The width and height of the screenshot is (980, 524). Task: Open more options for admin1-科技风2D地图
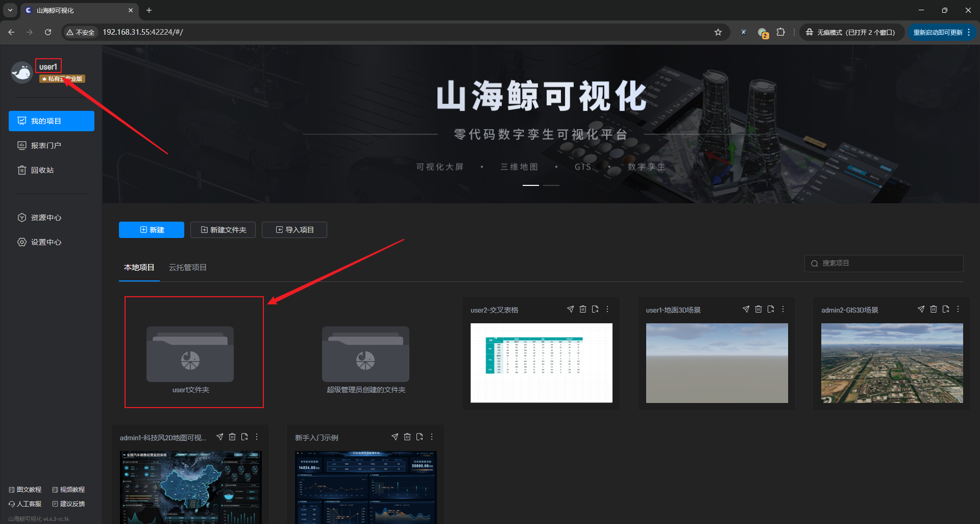coord(257,437)
